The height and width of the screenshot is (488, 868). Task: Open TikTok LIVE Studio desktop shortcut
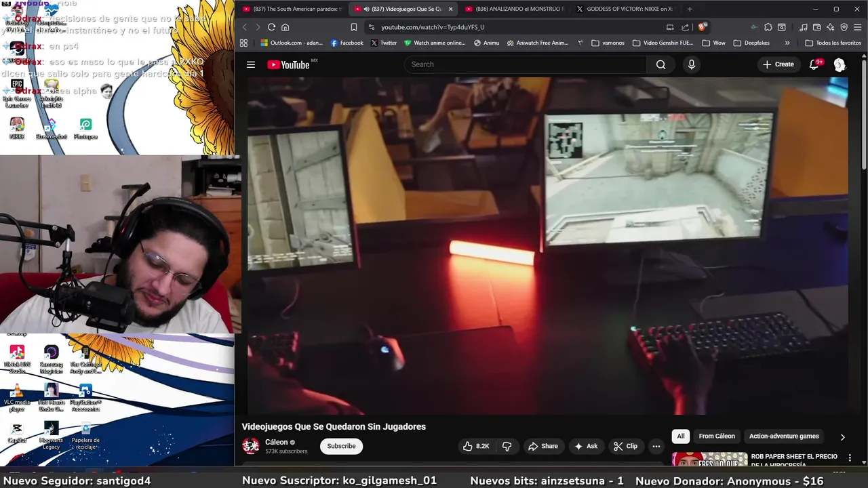coord(17,359)
